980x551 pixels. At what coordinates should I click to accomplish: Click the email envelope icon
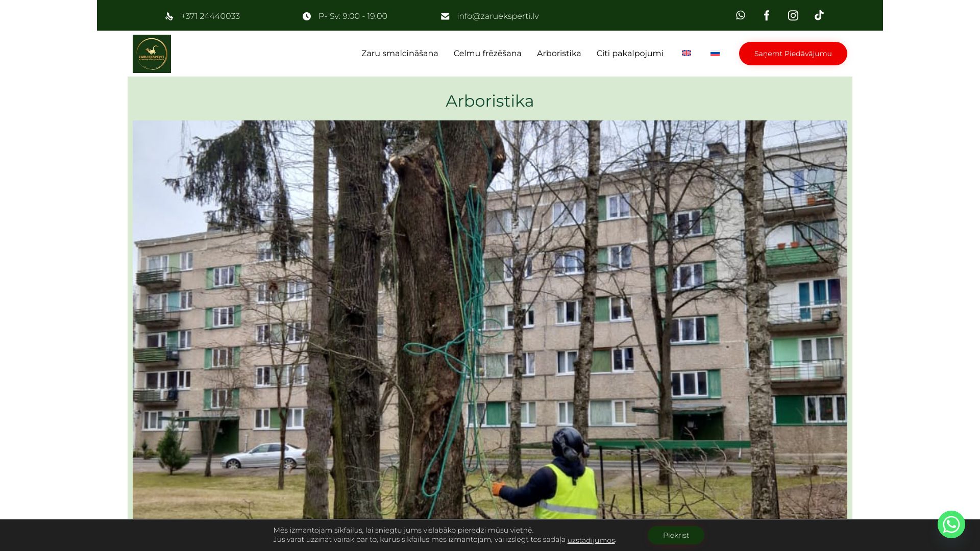pos(445,16)
